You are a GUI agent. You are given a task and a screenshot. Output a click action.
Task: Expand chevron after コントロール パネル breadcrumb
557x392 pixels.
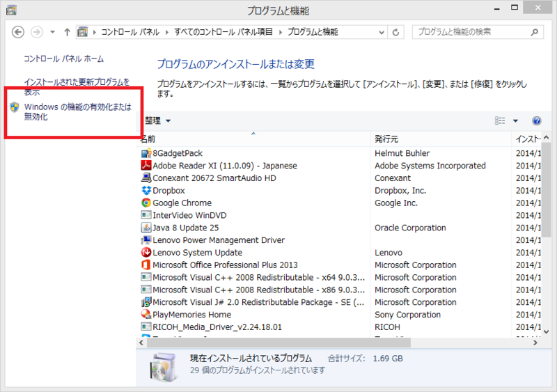(x=166, y=32)
